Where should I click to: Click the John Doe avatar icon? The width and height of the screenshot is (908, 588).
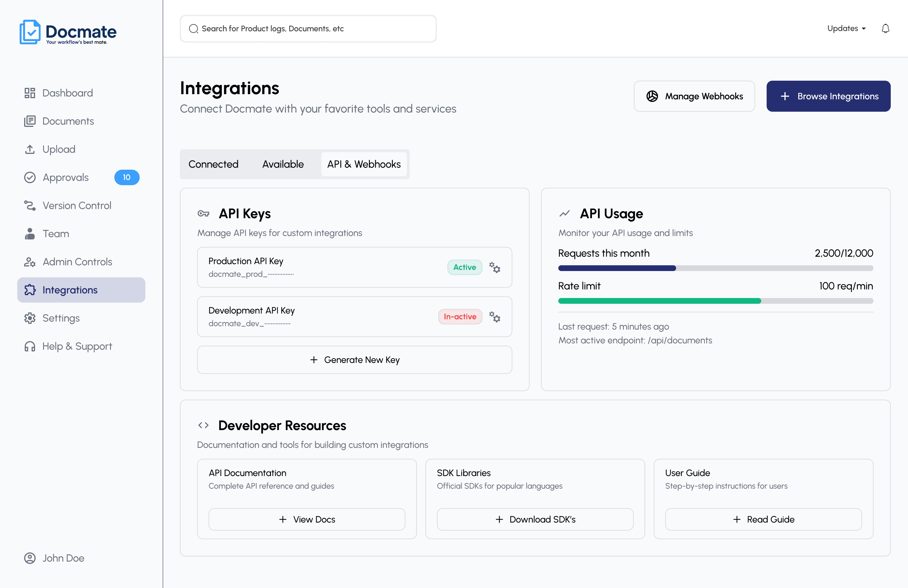click(30, 558)
